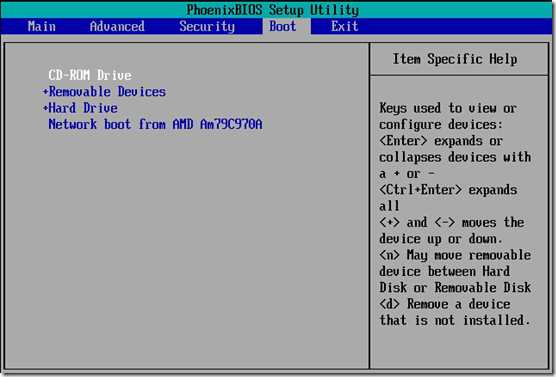Select Network boot from AMD Am79C970A

click(155, 124)
